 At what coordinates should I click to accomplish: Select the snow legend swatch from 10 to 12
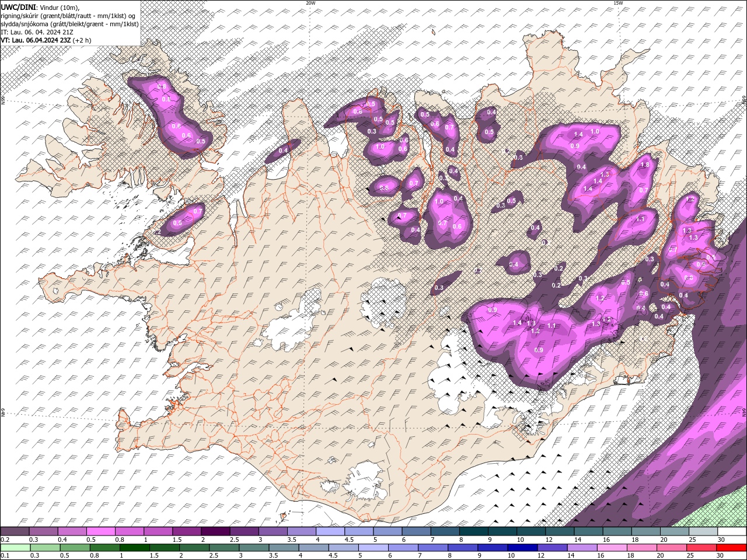[530, 531]
